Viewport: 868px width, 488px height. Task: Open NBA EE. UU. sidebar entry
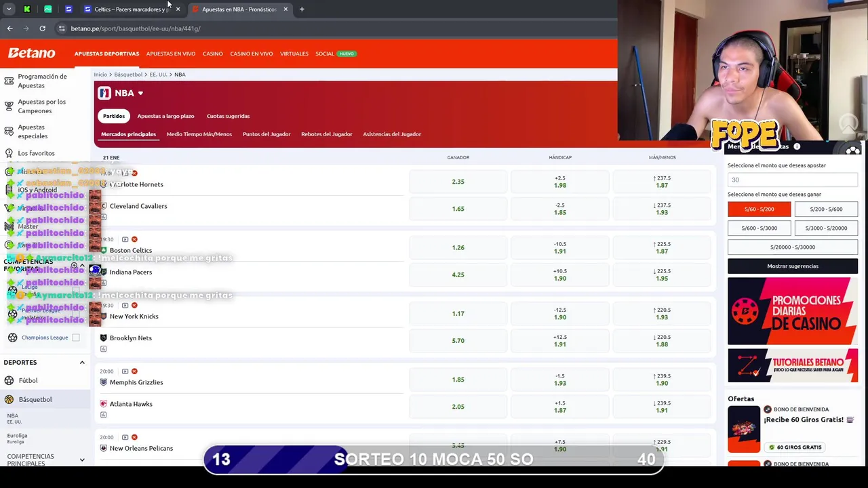click(x=14, y=418)
